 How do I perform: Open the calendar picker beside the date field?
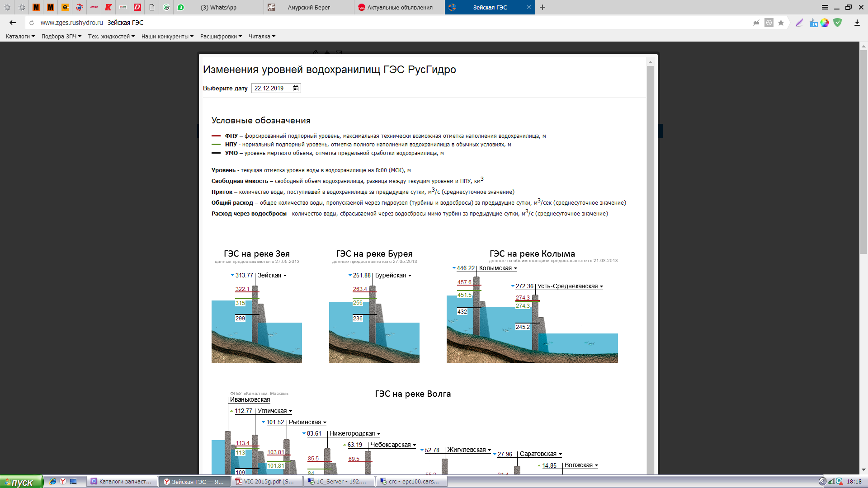(x=296, y=89)
